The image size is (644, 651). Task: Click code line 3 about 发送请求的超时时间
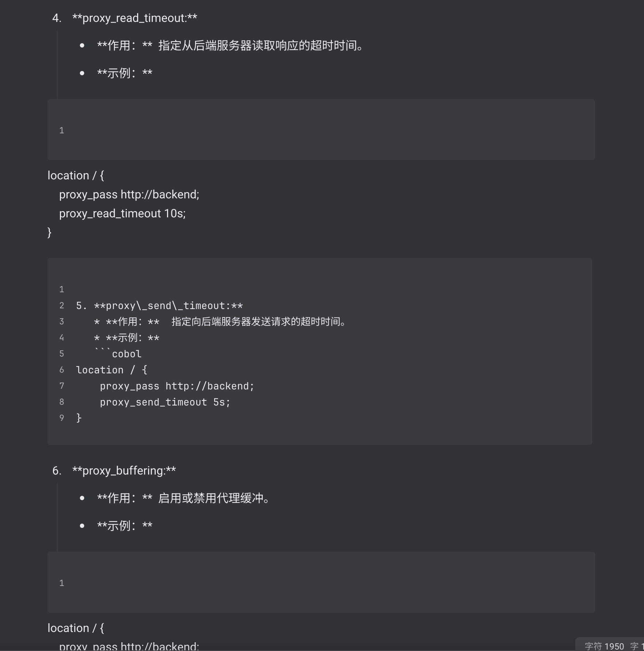tap(219, 321)
